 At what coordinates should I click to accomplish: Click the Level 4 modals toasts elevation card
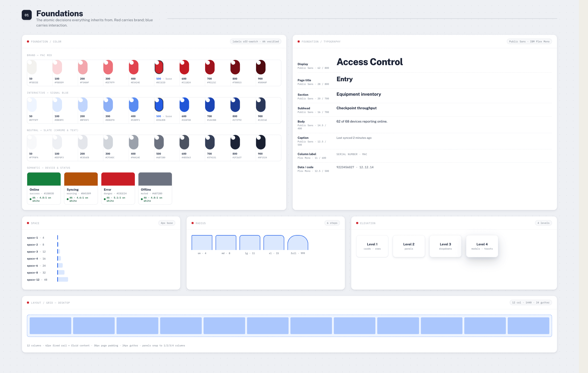[482, 246]
